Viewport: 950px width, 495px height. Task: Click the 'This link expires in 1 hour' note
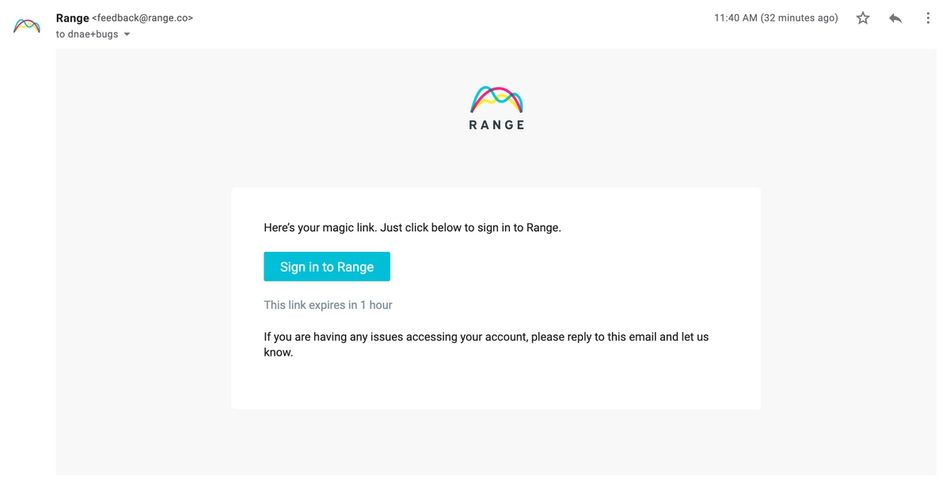click(328, 305)
